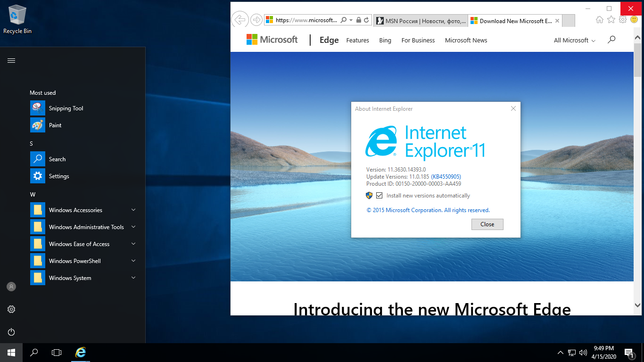Image resolution: width=644 pixels, height=362 pixels.
Task: Close the About Internet Explorer dialog X
Action: [x=513, y=108]
